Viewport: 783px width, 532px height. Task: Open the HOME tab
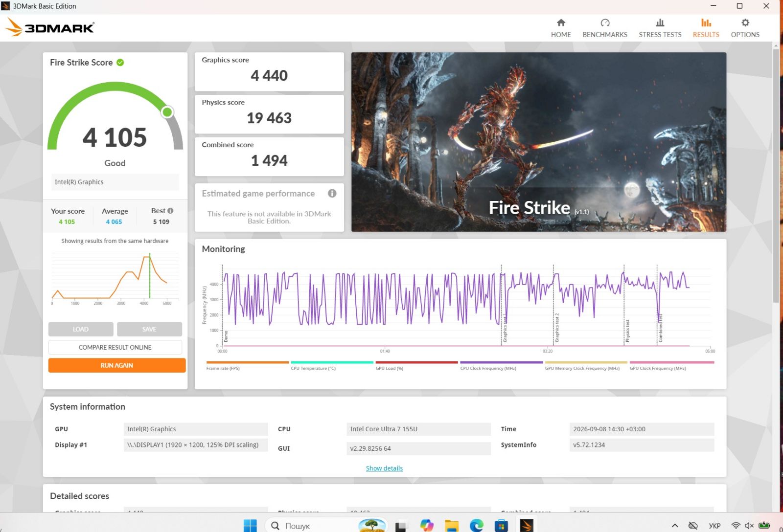tap(561, 28)
